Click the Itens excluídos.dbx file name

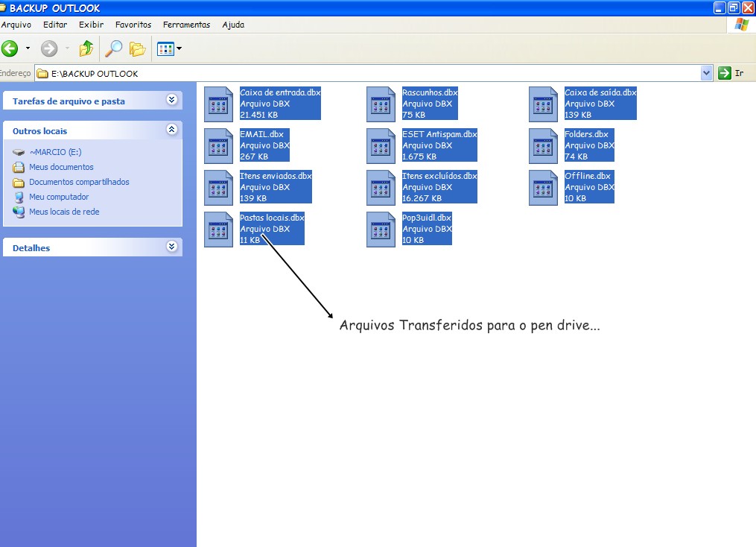[x=439, y=176]
